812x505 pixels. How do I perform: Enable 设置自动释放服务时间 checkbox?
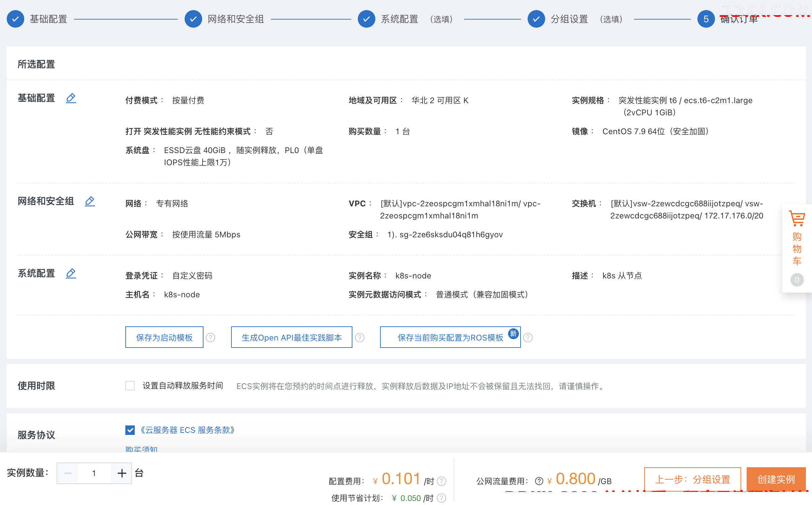click(130, 386)
